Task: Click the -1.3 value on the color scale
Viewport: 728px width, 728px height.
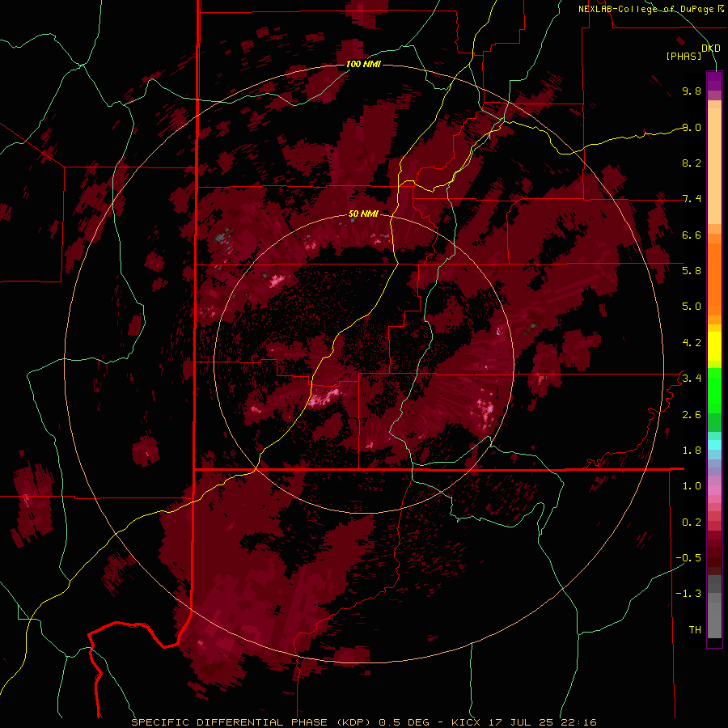Action: [x=688, y=594]
